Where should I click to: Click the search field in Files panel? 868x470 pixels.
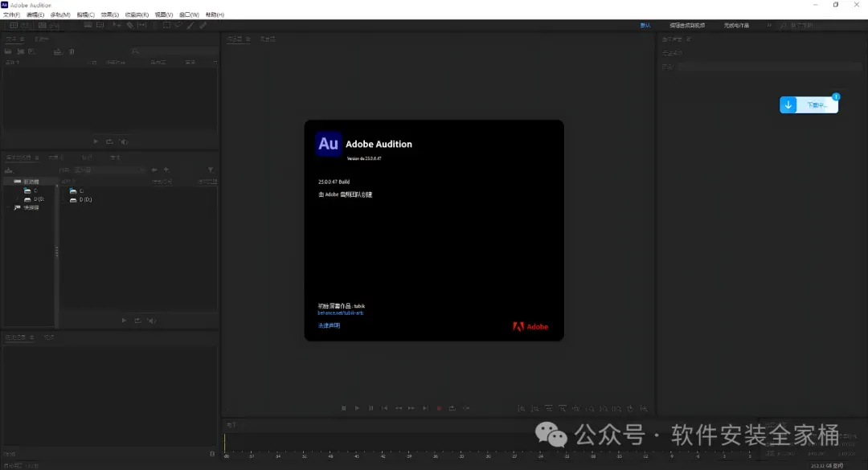[174, 51]
